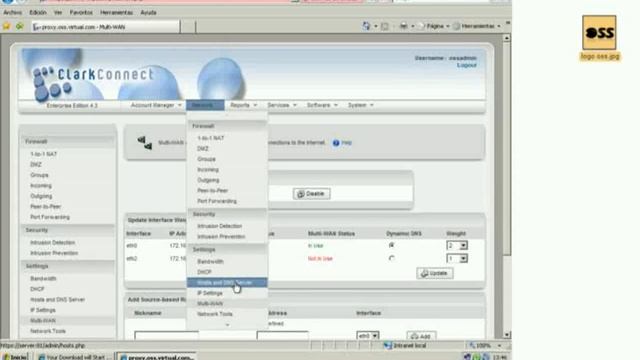The height and width of the screenshot is (360, 640).
Task: Select DMZ in Network dropdown menu
Action: pyautogui.click(x=203, y=149)
